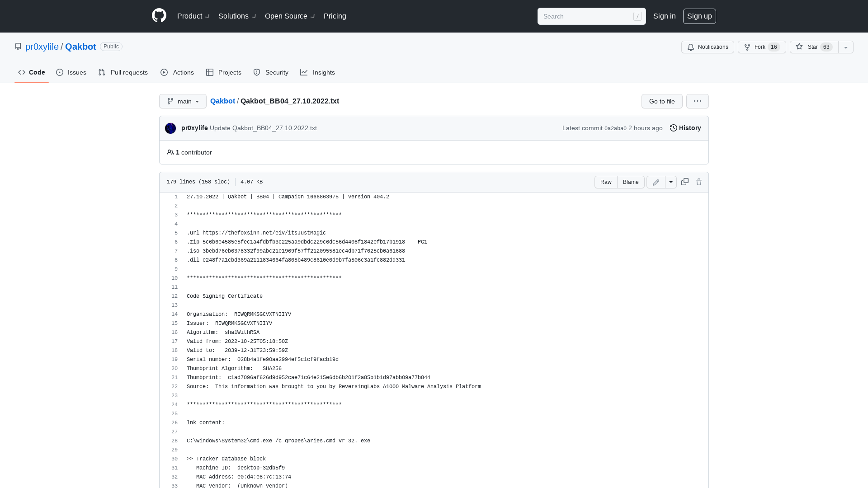The image size is (868, 488).
Task: Open the main branch selector
Action: (183, 101)
